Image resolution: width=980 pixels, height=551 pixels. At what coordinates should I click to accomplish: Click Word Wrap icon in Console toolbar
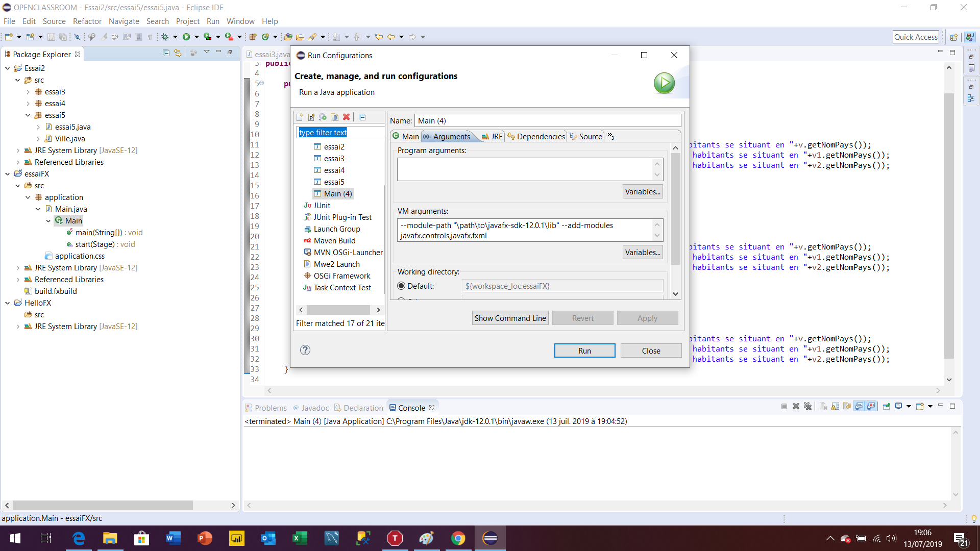pyautogui.click(x=847, y=407)
